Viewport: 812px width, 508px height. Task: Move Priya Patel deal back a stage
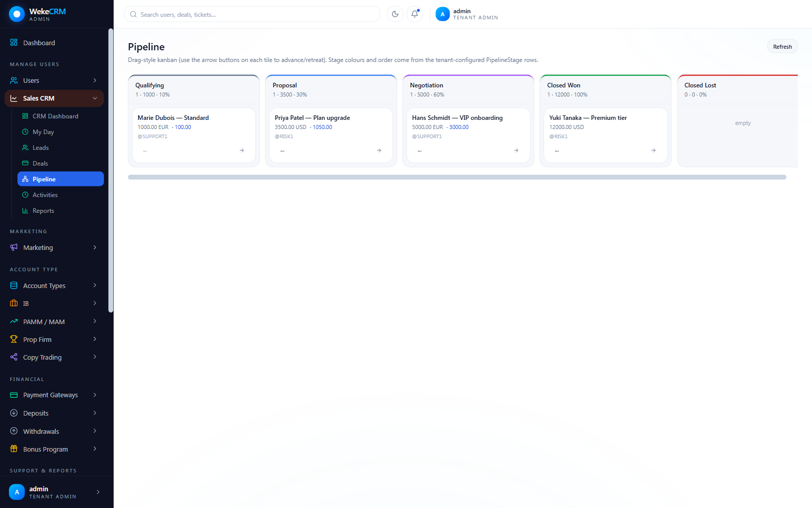[x=283, y=151]
